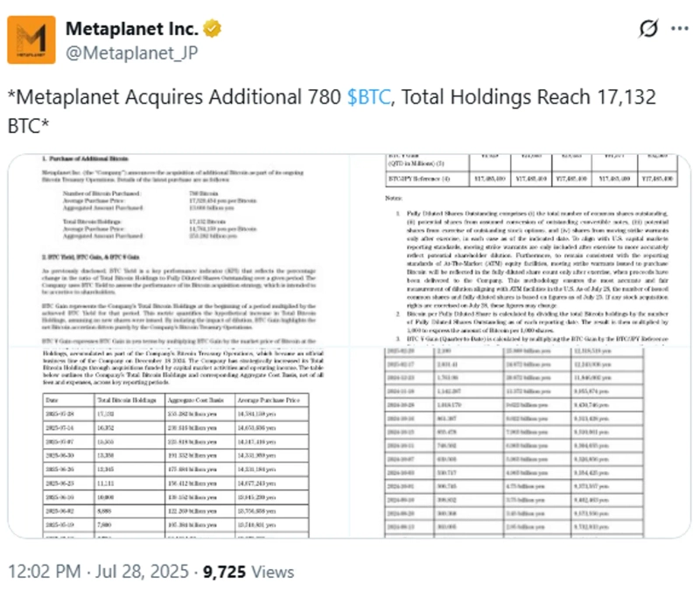Open the $BTC cashtag link
Image resolution: width=700 pixels, height=591 pixels.
(x=367, y=98)
